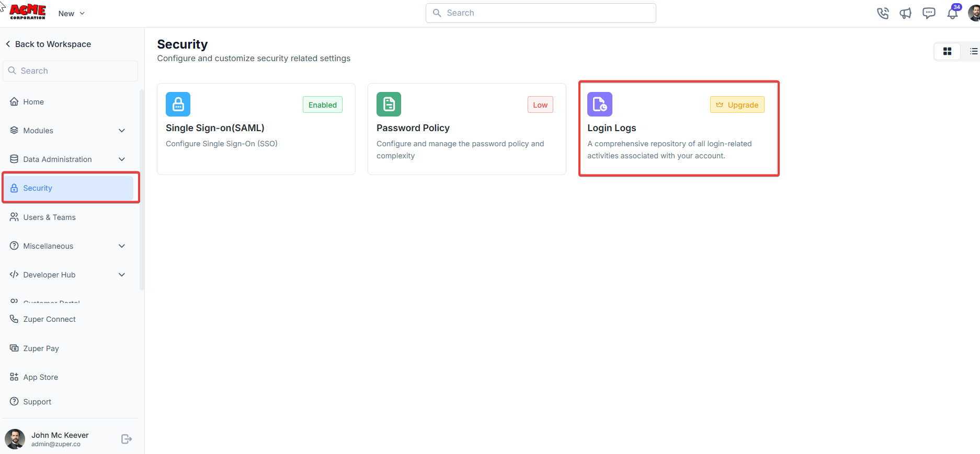Open the Login Logs card title

coord(612,128)
